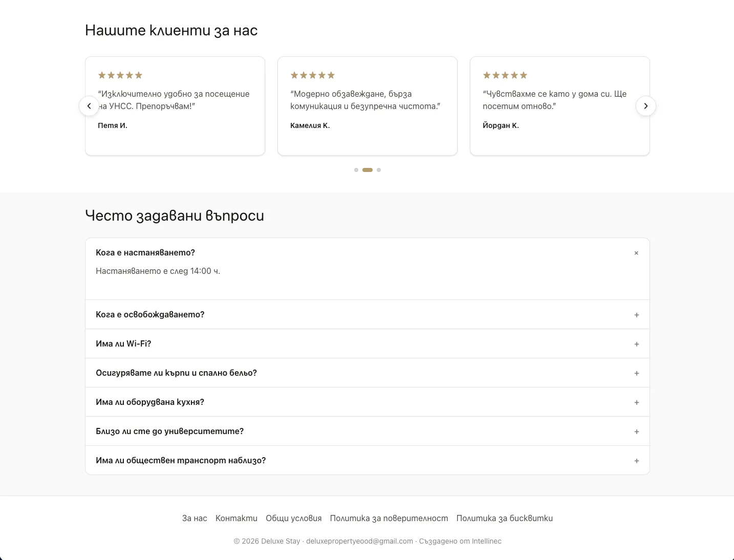Expand "Кога е освобождаването?" plus icon
This screenshot has width=734, height=560.
637,315
